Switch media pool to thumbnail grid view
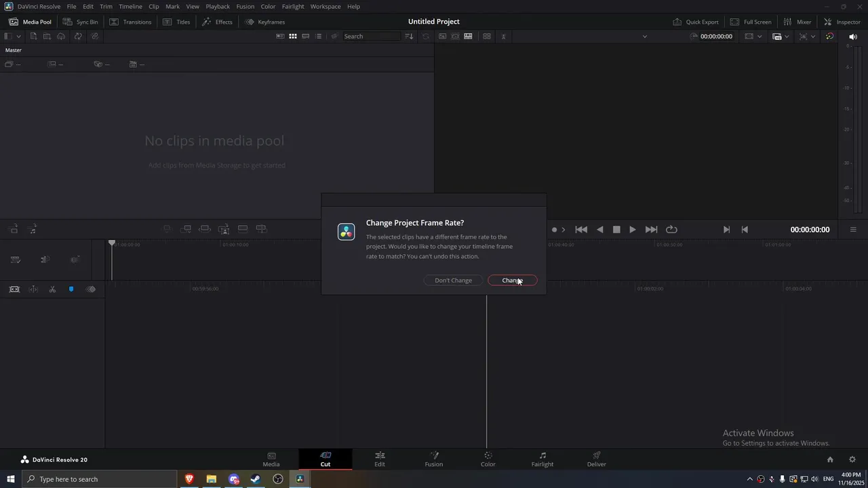This screenshot has height=488, width=868. point(293,36)
